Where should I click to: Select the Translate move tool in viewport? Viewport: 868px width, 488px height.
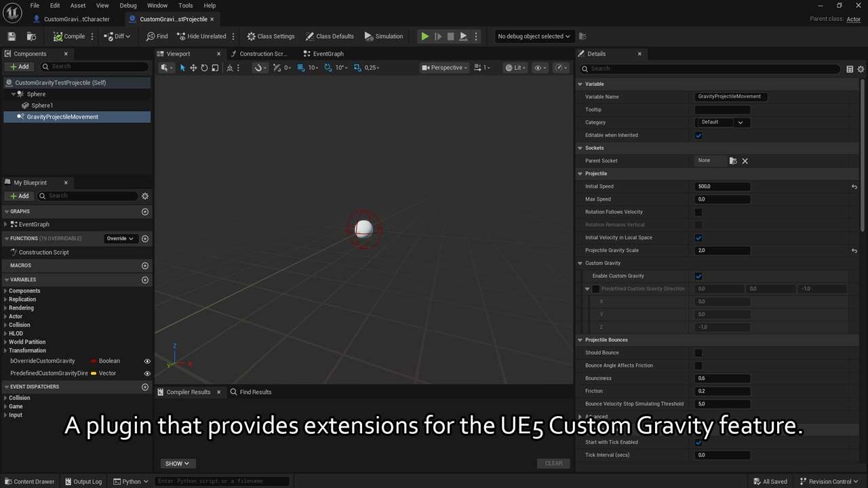[x=193, y=68]
